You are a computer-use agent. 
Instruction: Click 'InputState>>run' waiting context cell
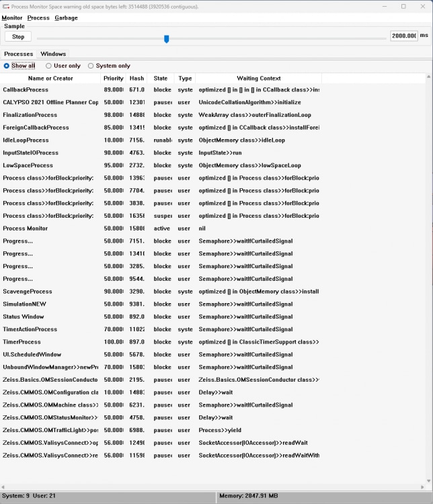[220, 153]
